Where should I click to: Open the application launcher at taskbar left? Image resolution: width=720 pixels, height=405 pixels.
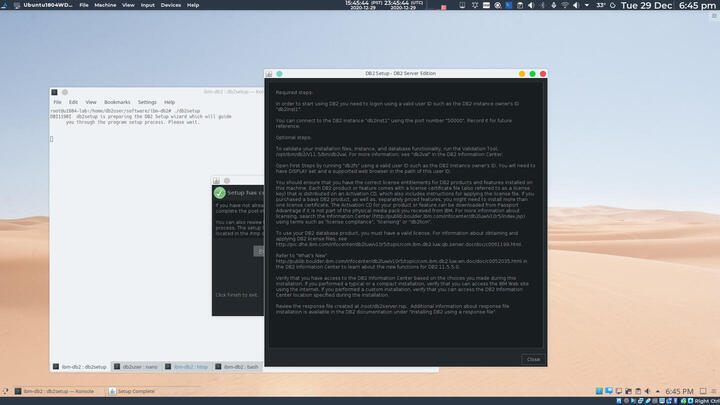[5, 391]
